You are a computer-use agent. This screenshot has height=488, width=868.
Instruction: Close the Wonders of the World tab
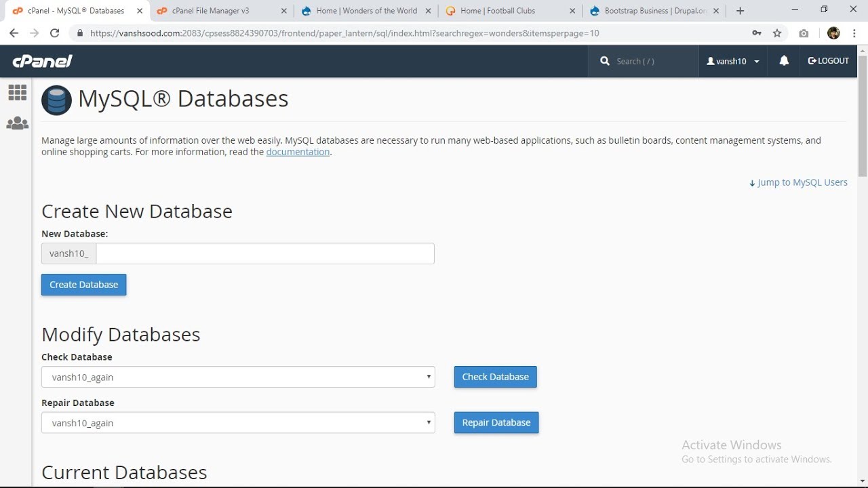(429, 11)
